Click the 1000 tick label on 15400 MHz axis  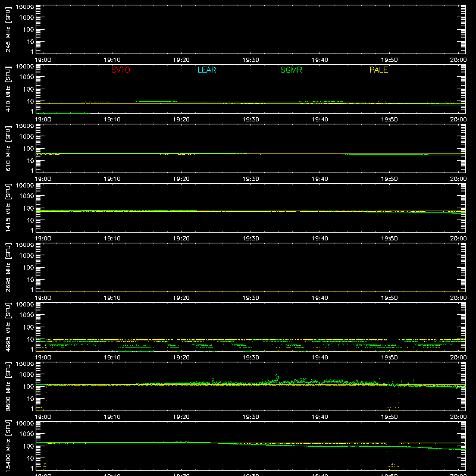click(x=26, y=434)
